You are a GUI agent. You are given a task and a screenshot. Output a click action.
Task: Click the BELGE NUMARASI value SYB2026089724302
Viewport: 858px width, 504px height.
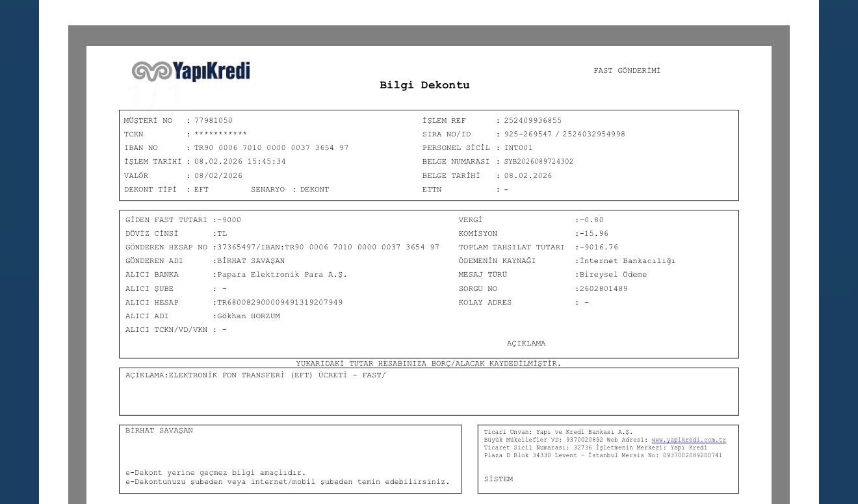539,162
